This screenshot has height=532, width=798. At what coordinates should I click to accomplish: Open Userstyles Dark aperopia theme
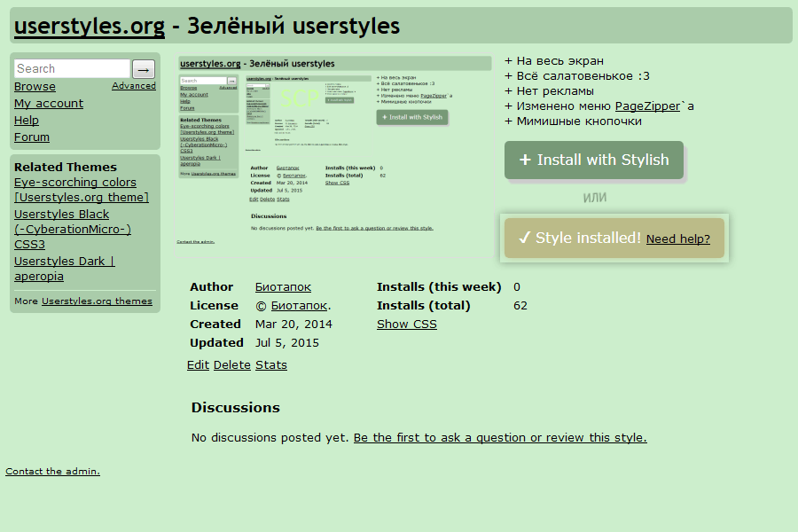64,269
